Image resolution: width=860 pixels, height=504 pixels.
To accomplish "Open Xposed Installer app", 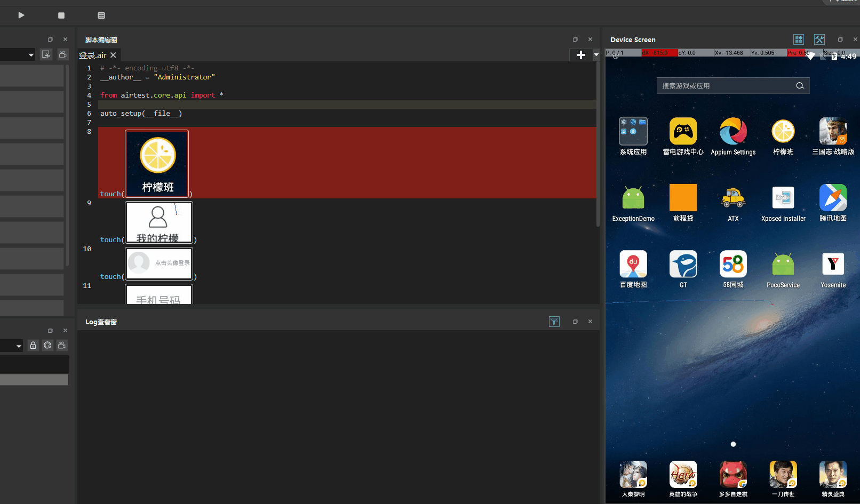I will [783, 203].
